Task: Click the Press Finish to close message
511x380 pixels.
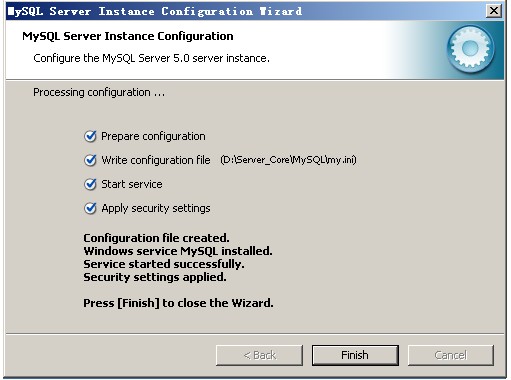Action: point(178,303)
